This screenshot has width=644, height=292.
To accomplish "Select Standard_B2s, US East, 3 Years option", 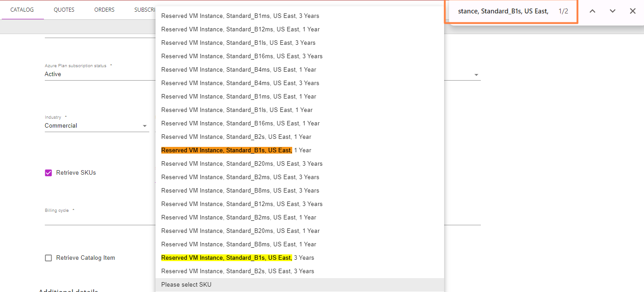I will 300,271.
